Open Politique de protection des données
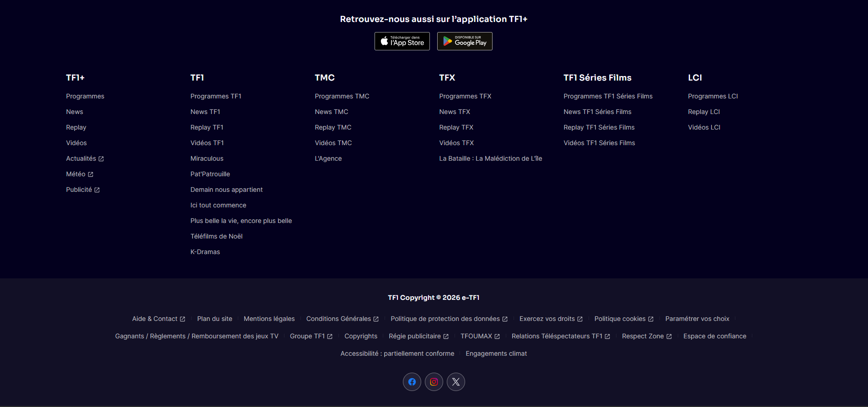868x407 pixels. [x=449, y=319]
